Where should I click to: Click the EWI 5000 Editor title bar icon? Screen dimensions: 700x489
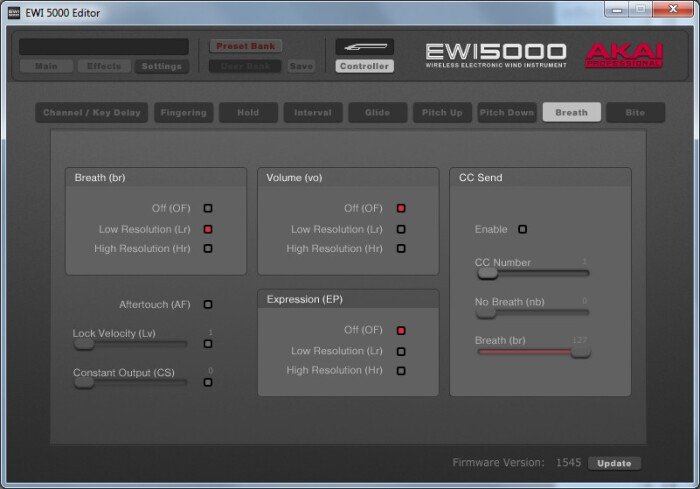coord(14,13)
